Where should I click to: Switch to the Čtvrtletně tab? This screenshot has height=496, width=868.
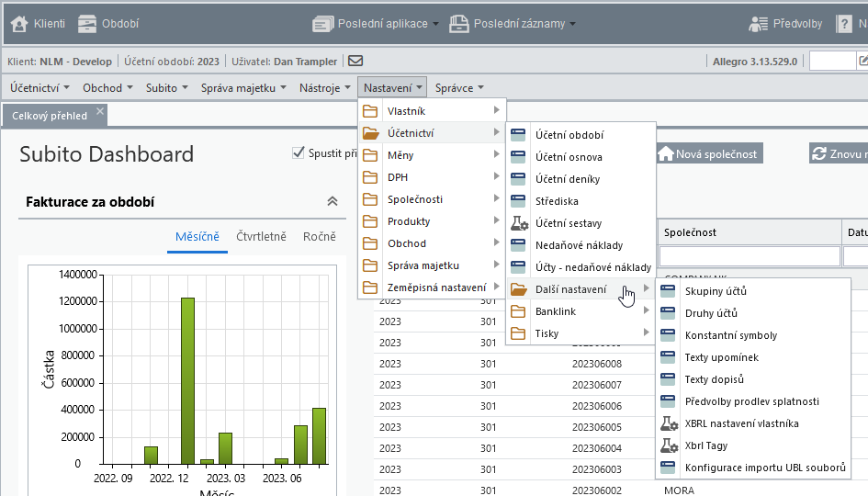tap(261, 237)
